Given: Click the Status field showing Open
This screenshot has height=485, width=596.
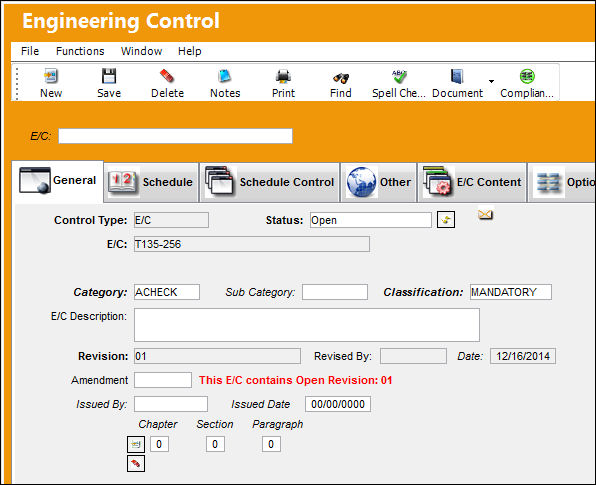Looking at the screenshot, I should point(371,220).
